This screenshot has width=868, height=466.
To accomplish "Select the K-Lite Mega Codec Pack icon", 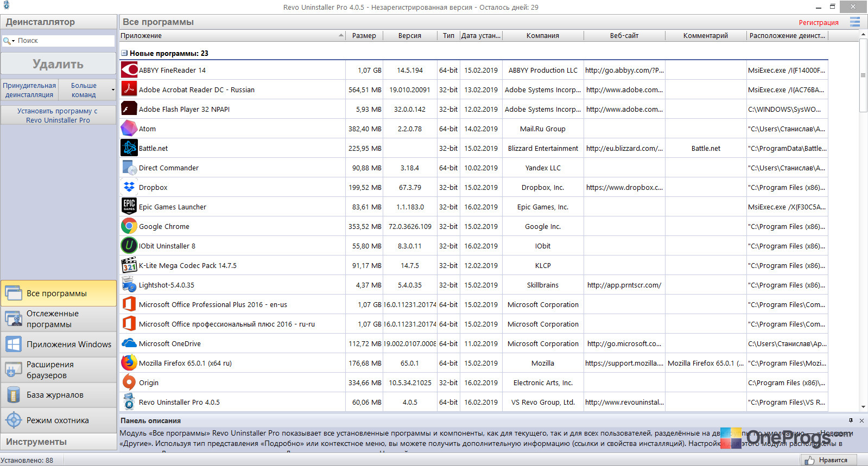I will (129, 265).
